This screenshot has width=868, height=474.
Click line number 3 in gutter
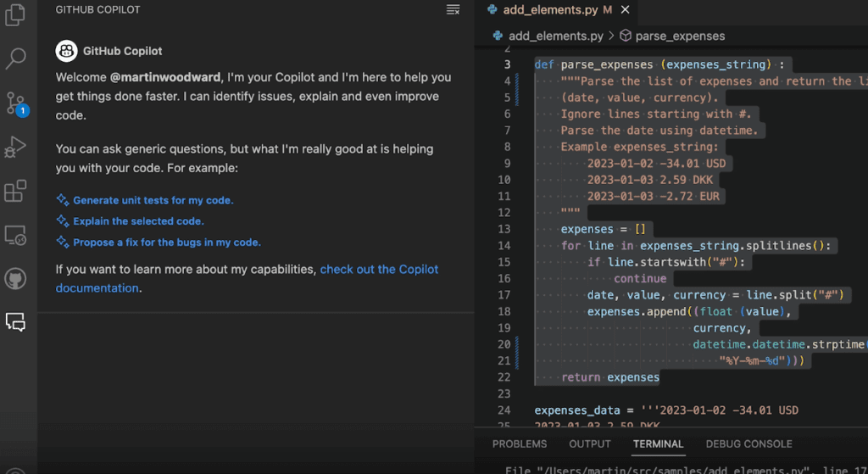(507, 64)
